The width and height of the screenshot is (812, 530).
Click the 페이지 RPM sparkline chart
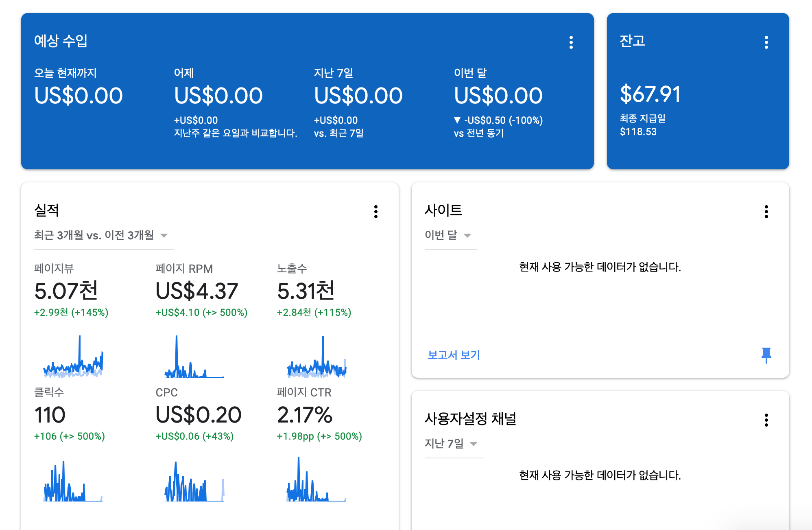tap(194, 357)
